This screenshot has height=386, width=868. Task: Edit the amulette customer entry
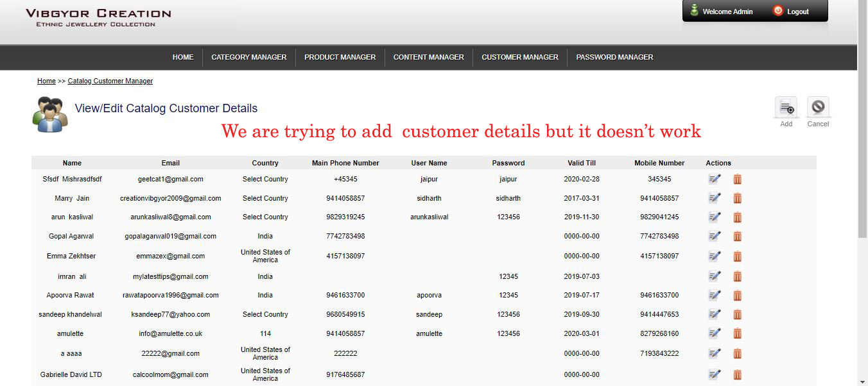(715, 333)
